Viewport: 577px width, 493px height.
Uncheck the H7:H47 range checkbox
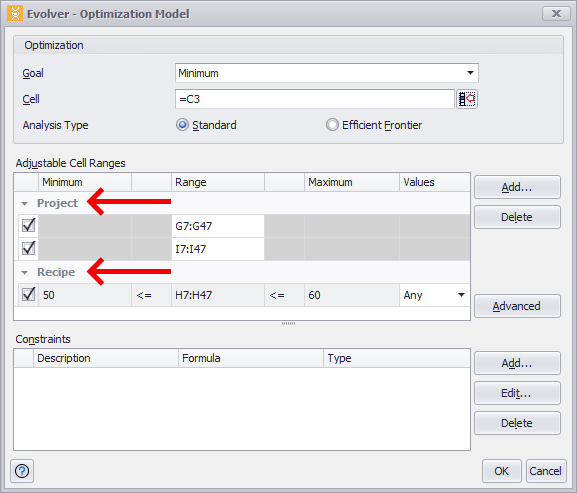tap(28, 294)
